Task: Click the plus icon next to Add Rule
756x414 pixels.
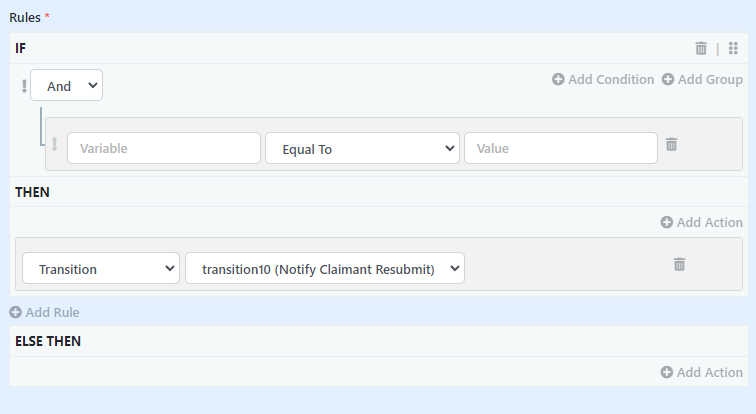Action: pyautogui.click(x=15, y=312)
